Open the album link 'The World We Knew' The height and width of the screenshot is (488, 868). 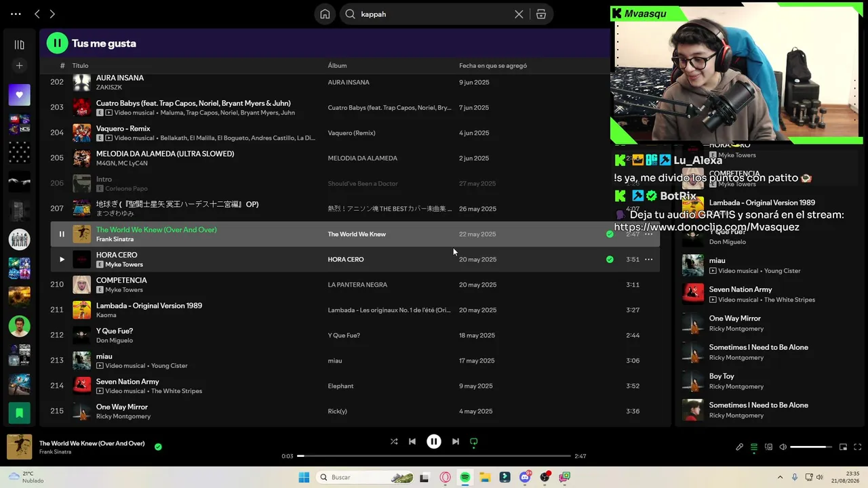pos(357,234)
